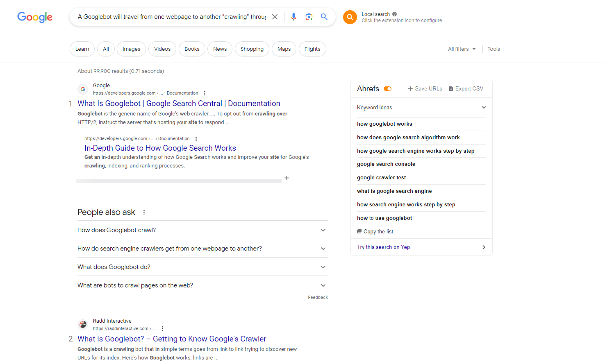Click keyword 'google crawler test'

pos(382,178)
